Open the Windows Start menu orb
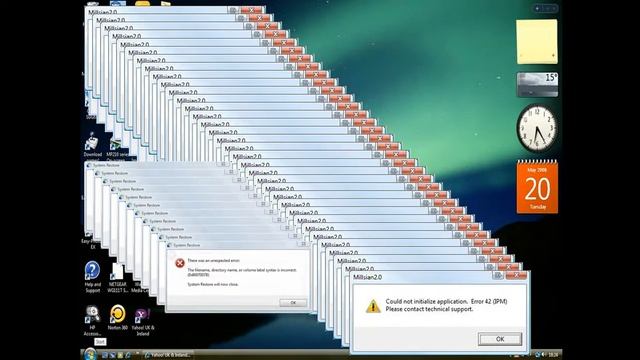The width and height of the screenshot is (640, 360). [x=90, y=354]
